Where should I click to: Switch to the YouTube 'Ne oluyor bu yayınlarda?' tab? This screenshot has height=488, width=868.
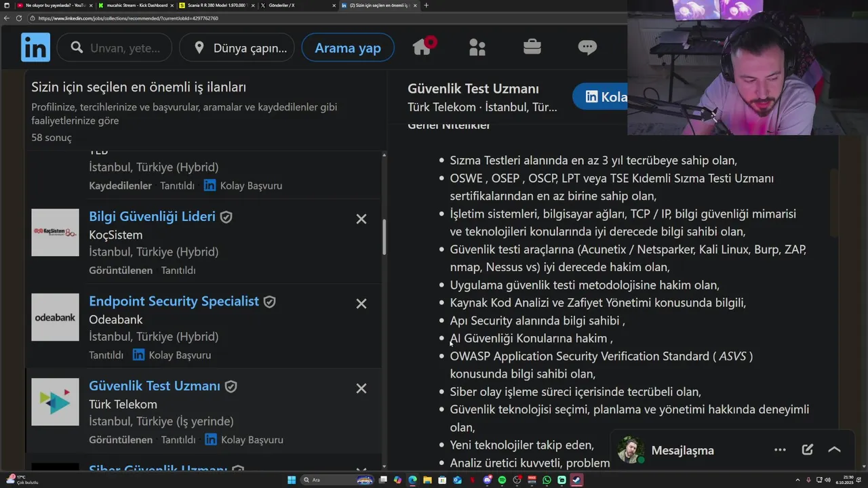click(x=54, y=5)
